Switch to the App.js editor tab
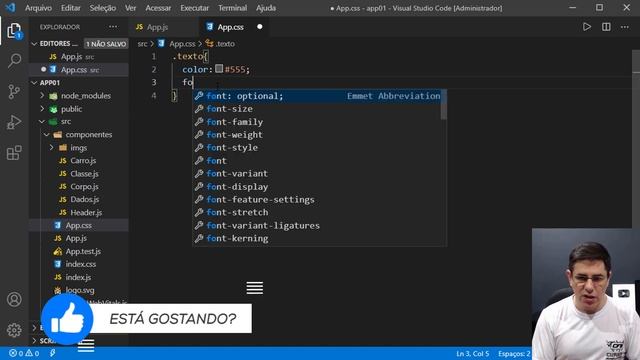The height and width of the screenshot is (360, 640). [x=157, y=27]
